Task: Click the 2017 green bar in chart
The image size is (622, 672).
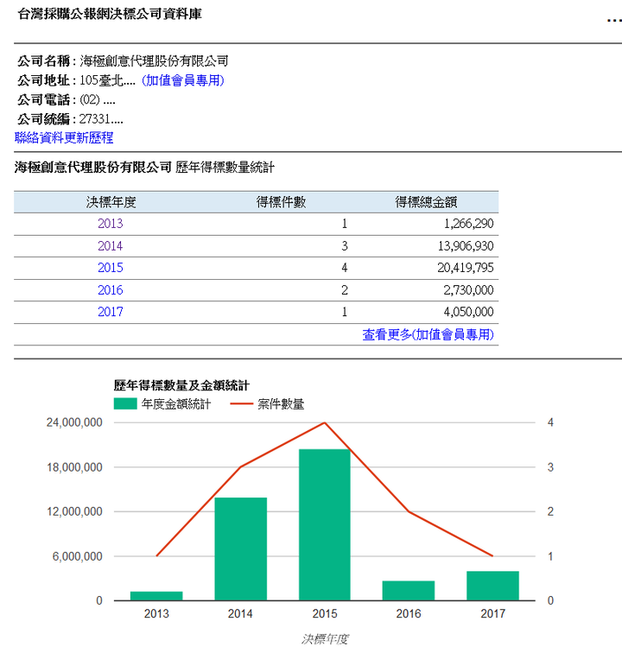Action: coord(492,586)
